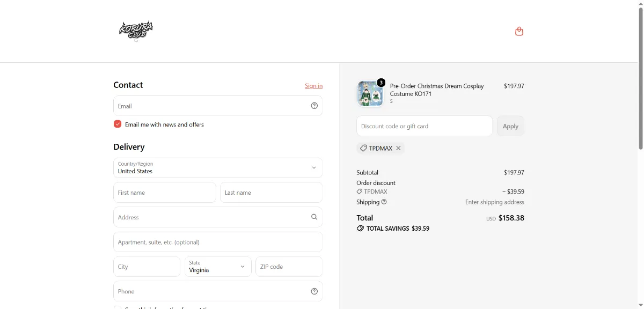Click the Phone input field
The image size is (644, 309).
tap(218, 291)
